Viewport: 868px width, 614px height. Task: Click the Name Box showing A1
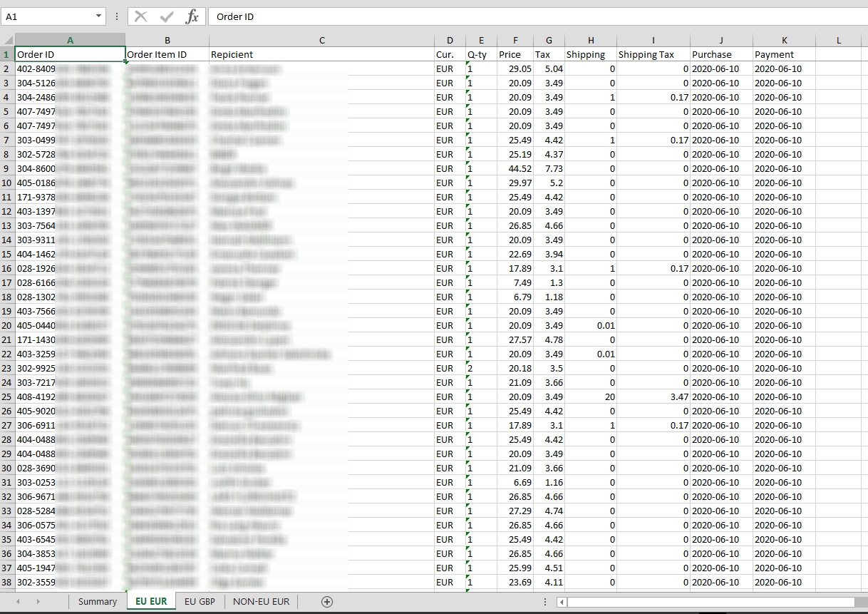[43, 16]
